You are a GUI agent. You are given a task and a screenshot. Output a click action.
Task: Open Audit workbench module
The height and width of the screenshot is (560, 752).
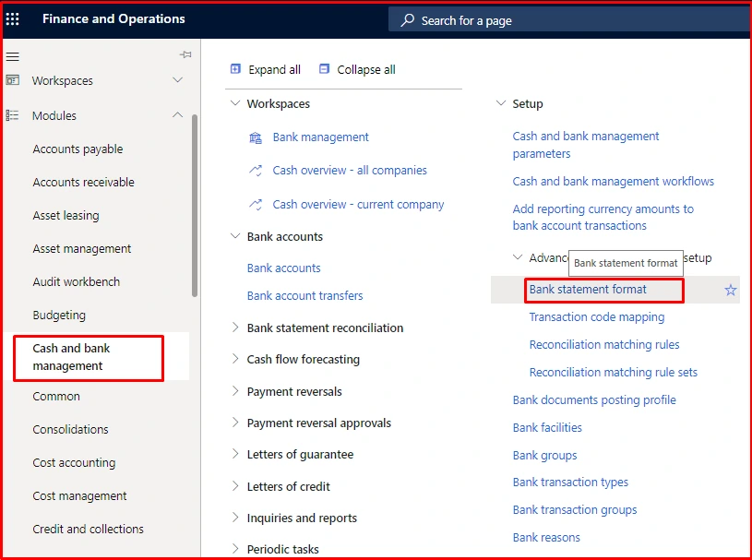77,282
